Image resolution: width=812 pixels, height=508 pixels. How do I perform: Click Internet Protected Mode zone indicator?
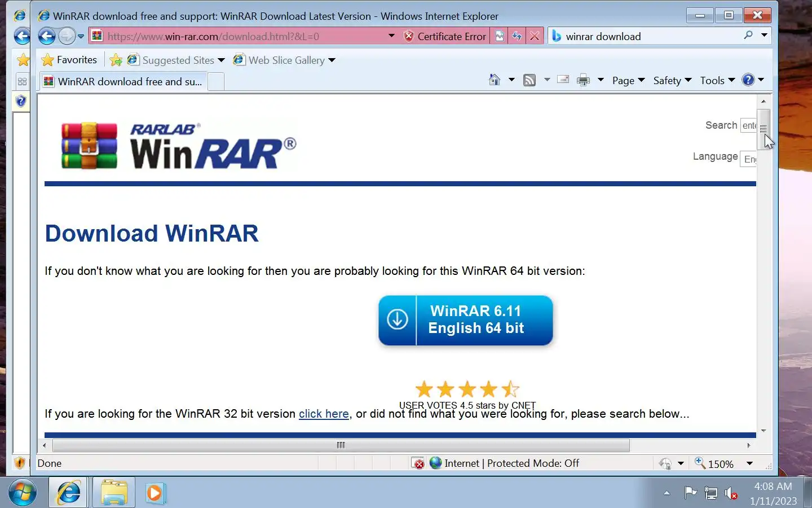click(505, 463)
